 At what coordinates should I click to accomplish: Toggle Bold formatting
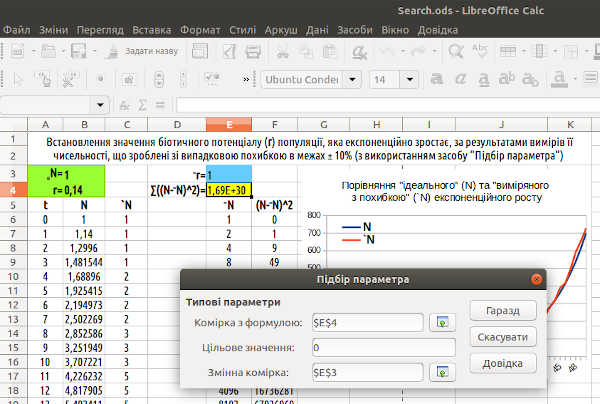pyautogui.click(x=437, y=79)
